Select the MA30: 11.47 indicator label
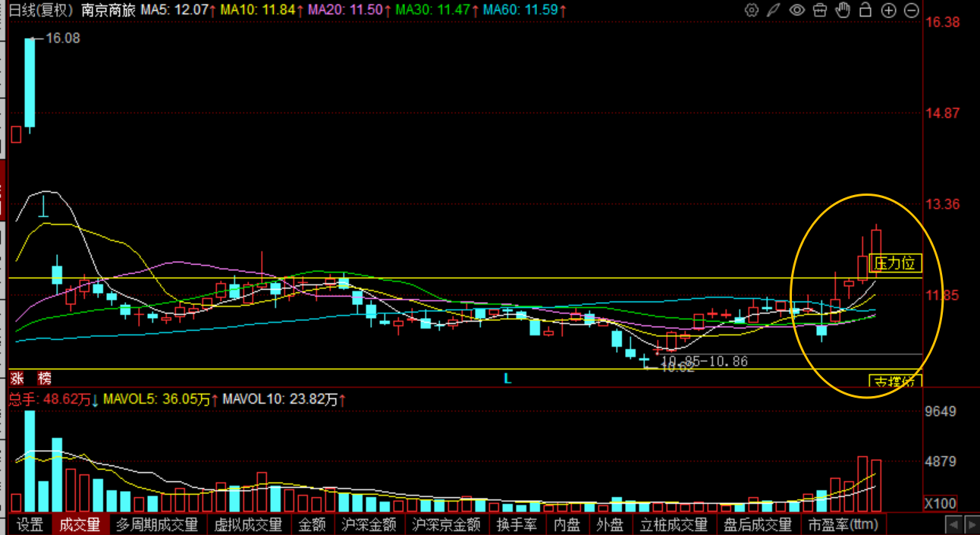 (x=438, y=11)
